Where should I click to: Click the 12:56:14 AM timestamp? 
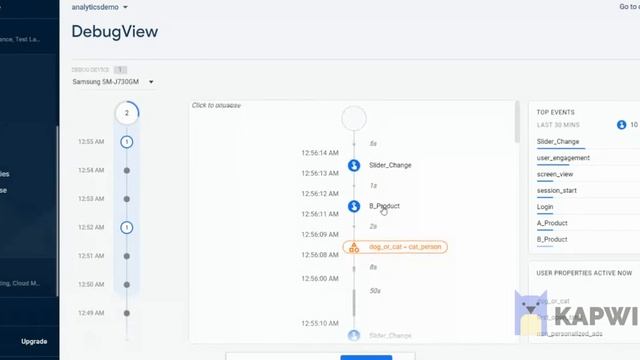[320, 153]
